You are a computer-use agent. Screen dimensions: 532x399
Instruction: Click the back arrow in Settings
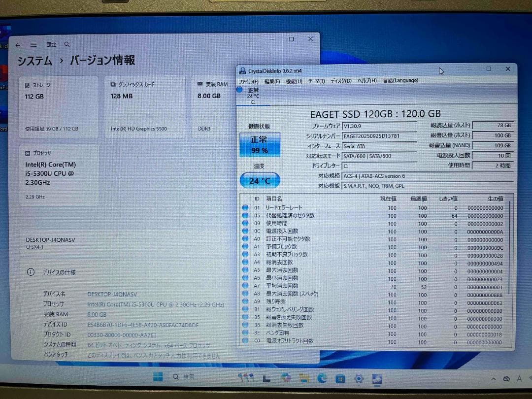click(18, 44)
